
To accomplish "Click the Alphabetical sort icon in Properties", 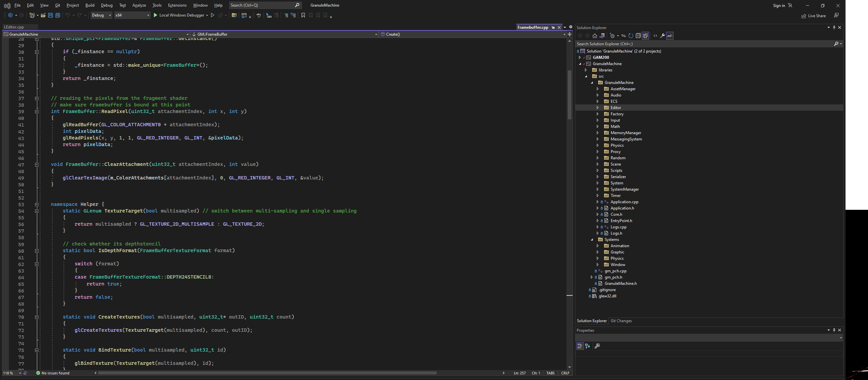I will [x=587, y=346].
